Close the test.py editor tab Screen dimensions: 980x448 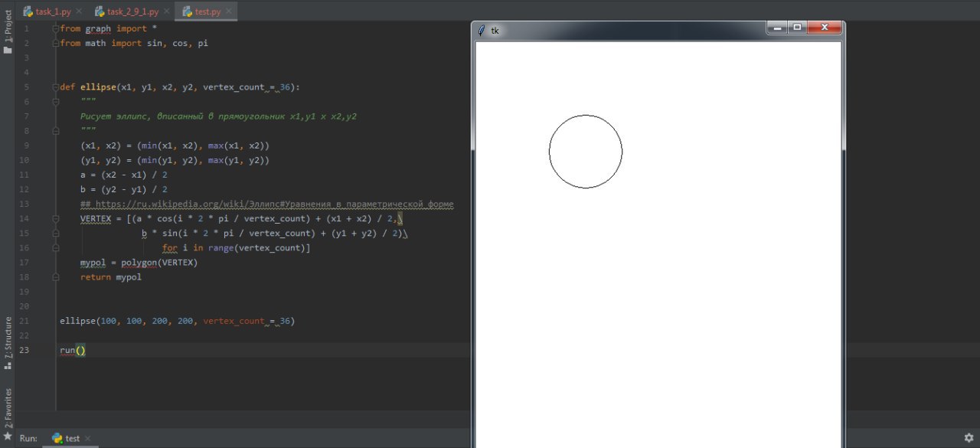(x=228, y=12)
